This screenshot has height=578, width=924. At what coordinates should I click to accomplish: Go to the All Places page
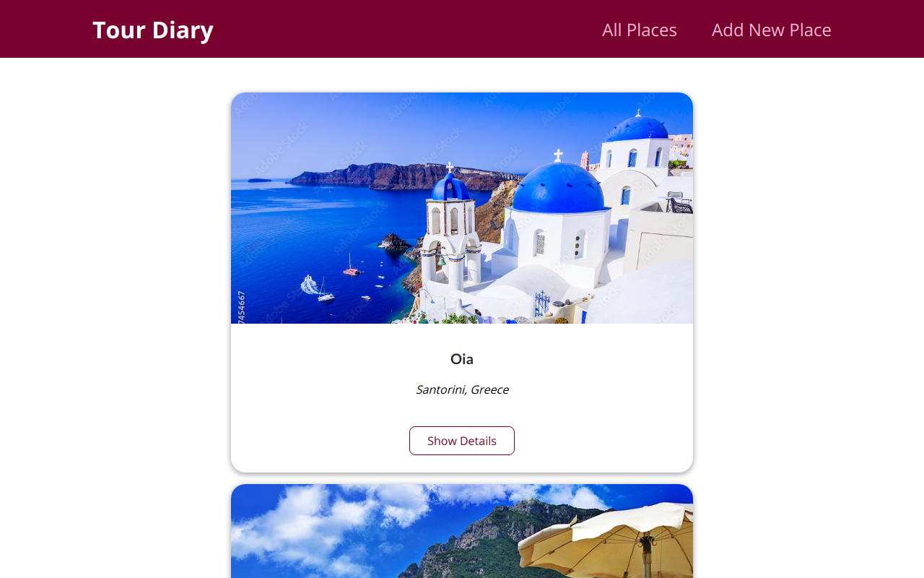(x=640, y=30)
